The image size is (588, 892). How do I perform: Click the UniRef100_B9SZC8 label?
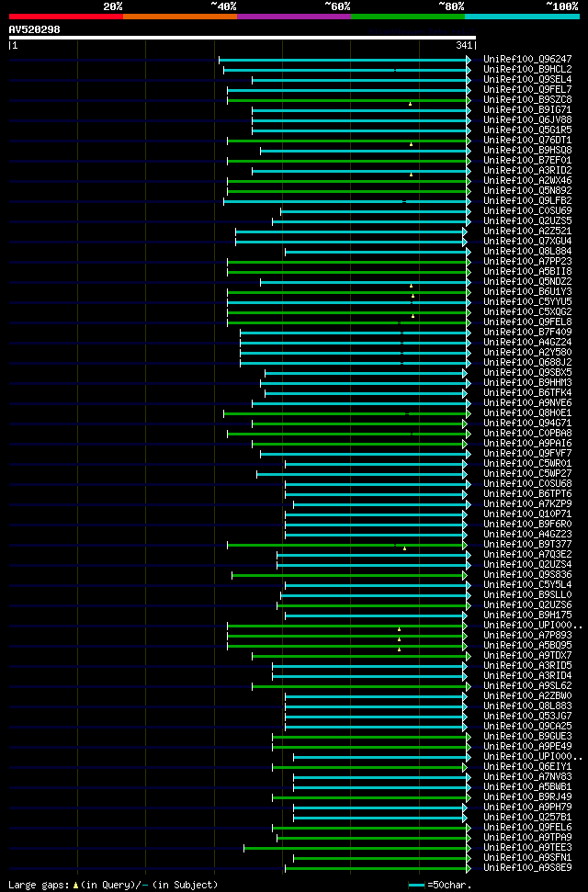click(x=527, y=100)
